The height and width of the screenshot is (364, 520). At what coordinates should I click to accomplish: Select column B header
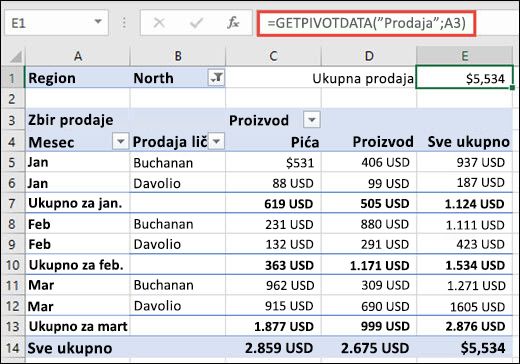(178, 56)
